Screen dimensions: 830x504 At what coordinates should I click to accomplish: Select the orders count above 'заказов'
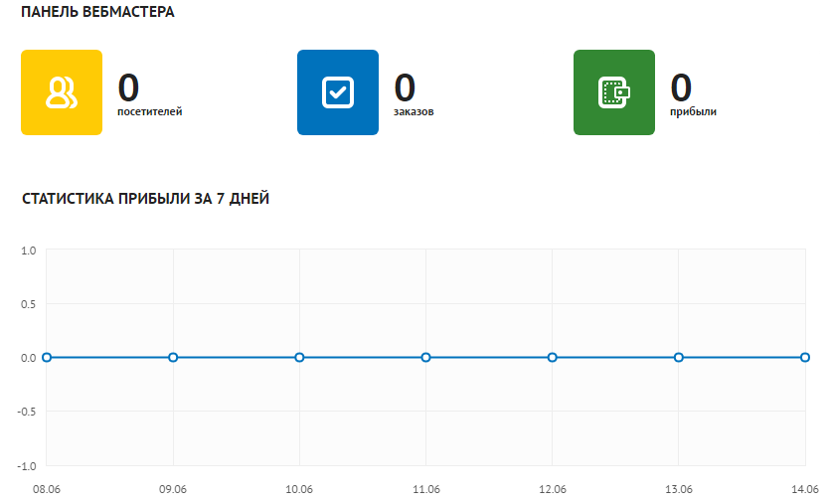[x=405, y=87]
